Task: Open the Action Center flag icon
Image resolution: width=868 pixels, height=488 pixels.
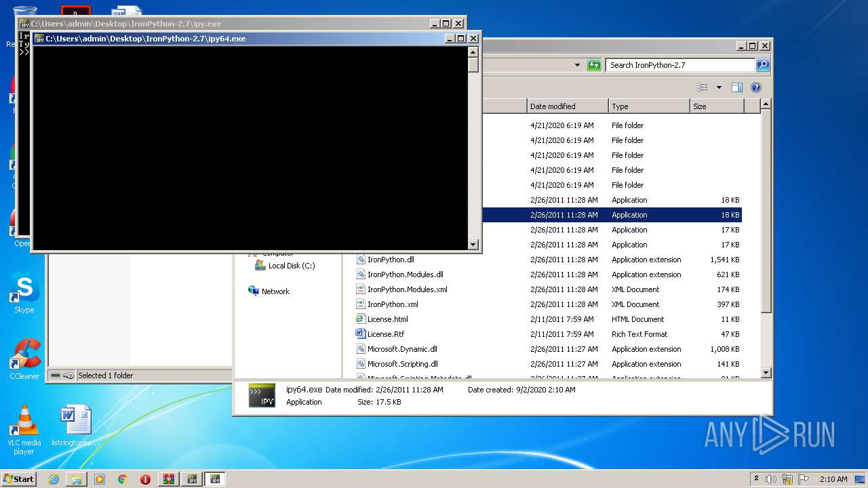Action: pos(804,479)
